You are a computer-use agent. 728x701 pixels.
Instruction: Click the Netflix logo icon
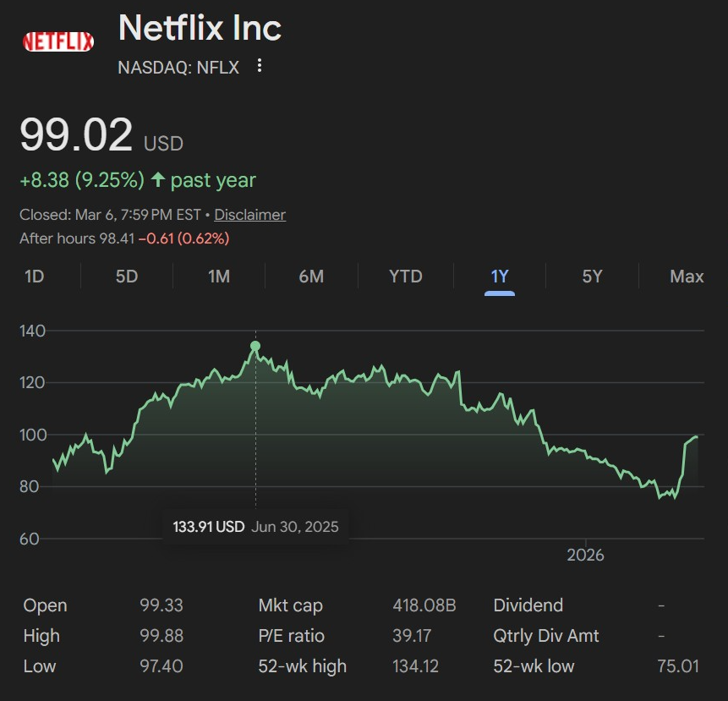(x=58, y=41)
